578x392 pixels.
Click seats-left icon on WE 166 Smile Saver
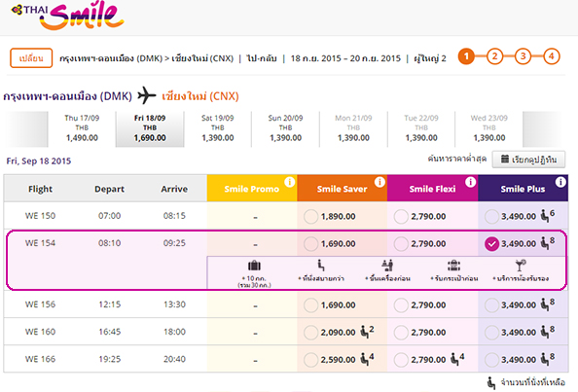coord(364,359)
